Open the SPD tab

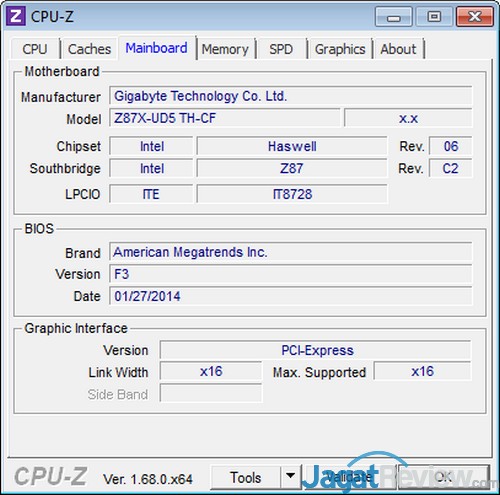[281, 49]
